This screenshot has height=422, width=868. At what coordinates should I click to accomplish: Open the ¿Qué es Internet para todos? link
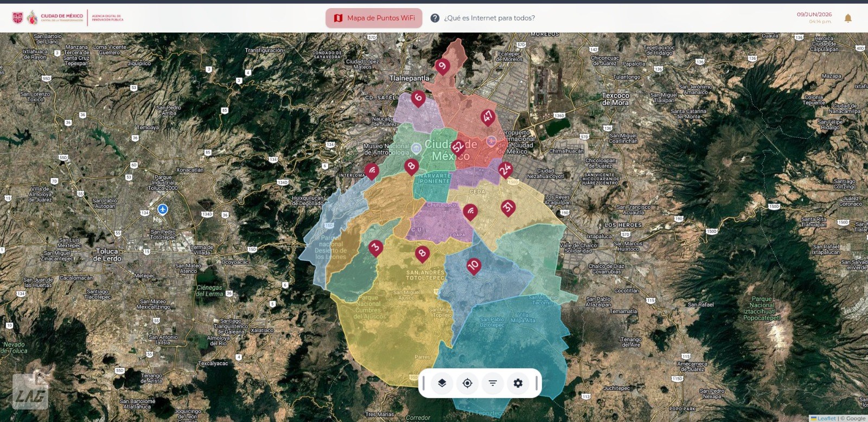point(482,18)
